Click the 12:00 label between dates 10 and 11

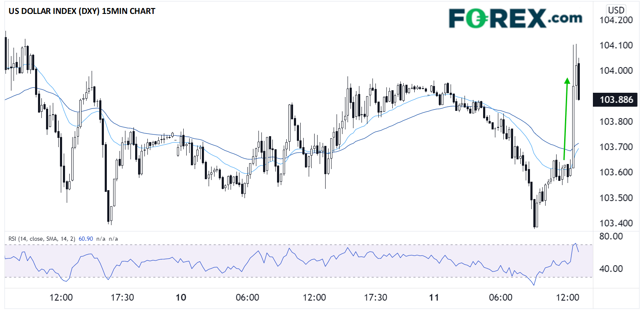pos(314,298)
